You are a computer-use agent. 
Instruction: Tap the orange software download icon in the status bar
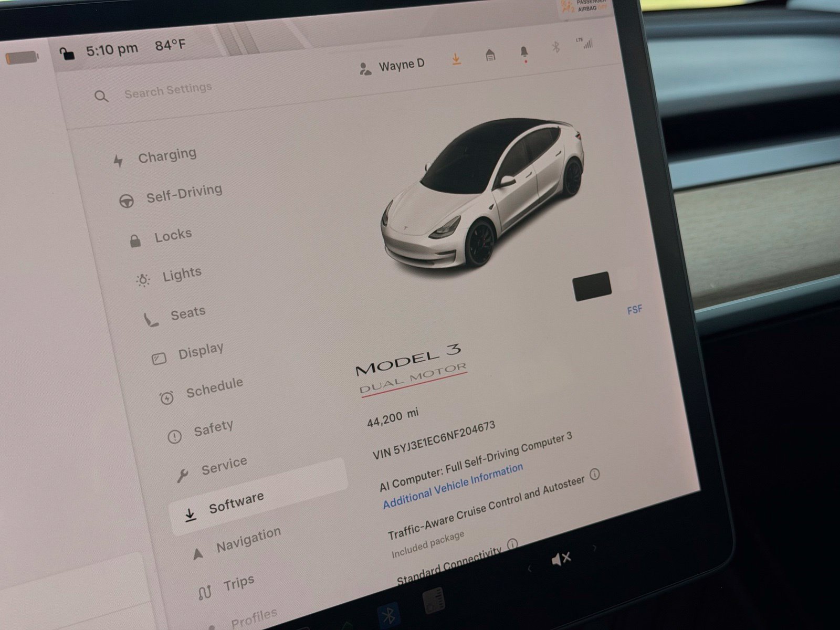pyautogui.click(x=456, y=59)
